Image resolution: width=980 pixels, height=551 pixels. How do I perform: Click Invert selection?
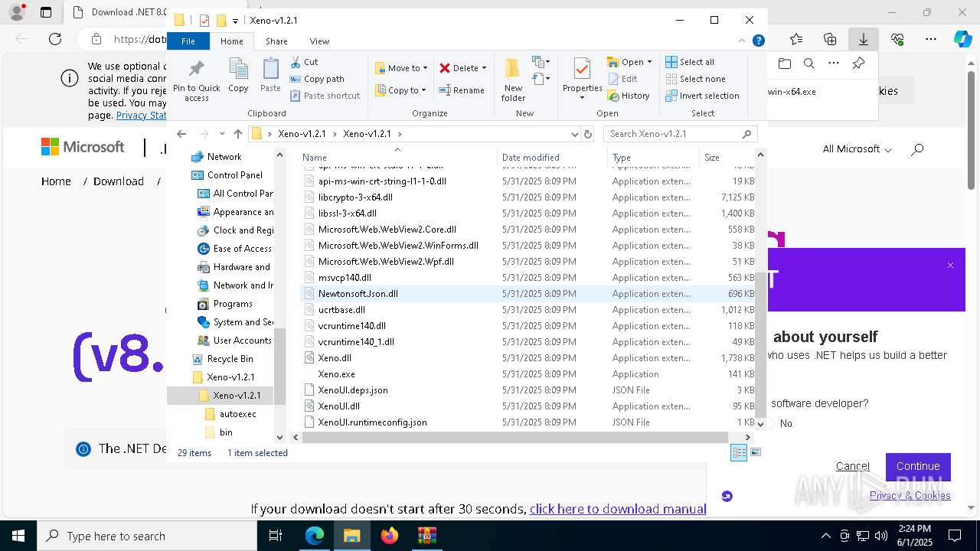[x=702, y=96]
